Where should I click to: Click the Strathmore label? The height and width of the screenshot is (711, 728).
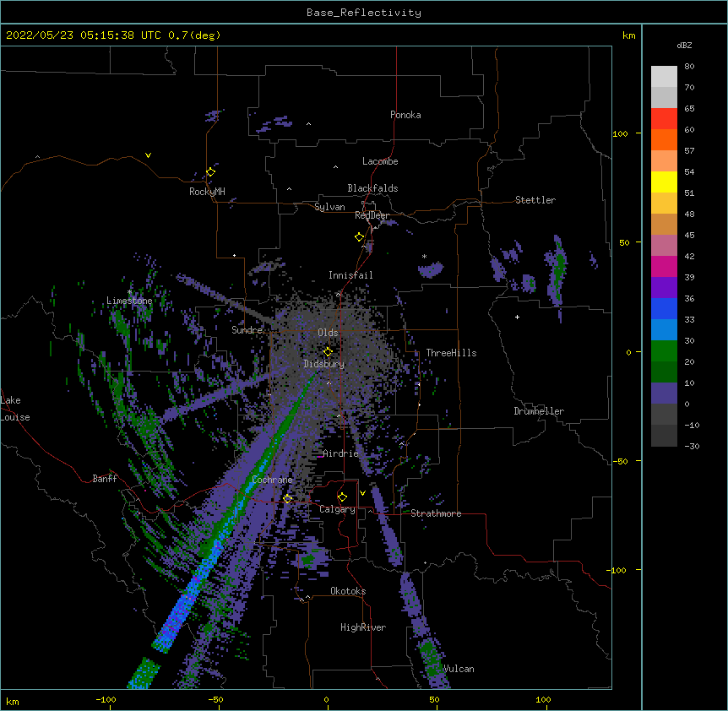436,513
